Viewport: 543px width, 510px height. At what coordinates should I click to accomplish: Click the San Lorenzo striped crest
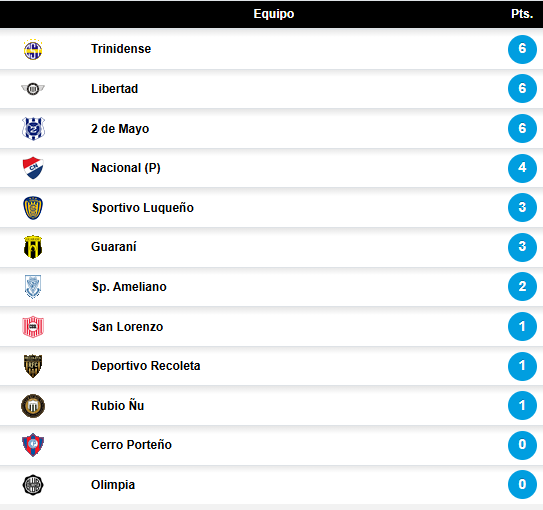coord(33,326)
